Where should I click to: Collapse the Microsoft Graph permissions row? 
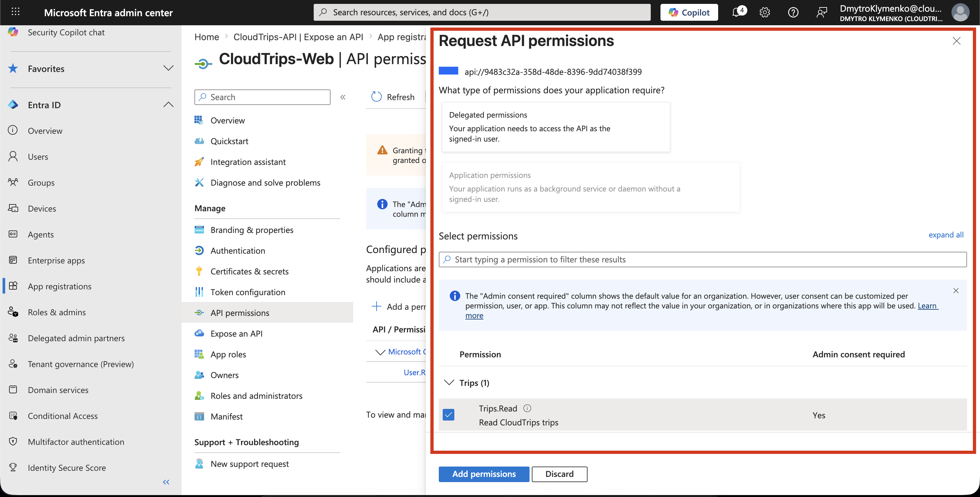380,352
